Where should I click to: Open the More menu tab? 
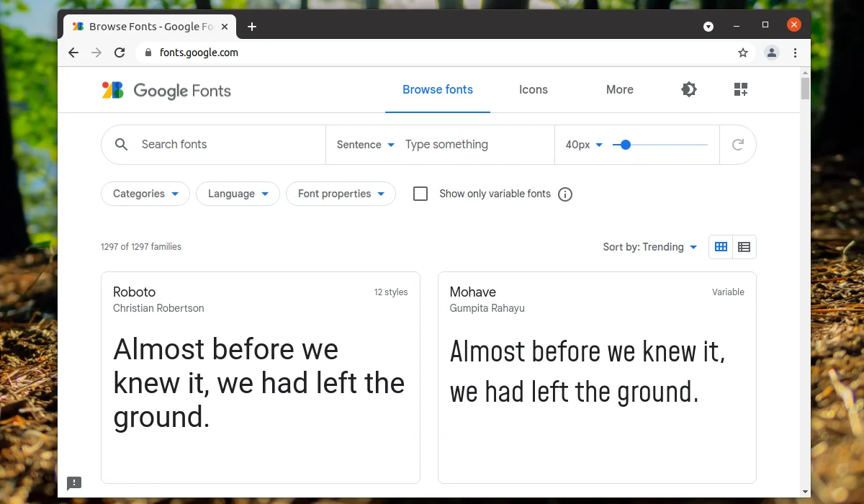coord(620,90)
